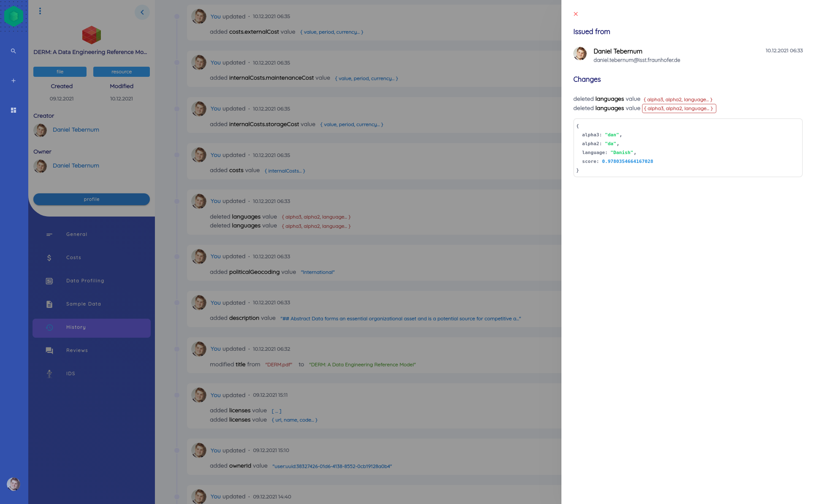The height and width of the screenshot is (504, 813).
Task: Click the Costs section icon
Action: (49, 257)
